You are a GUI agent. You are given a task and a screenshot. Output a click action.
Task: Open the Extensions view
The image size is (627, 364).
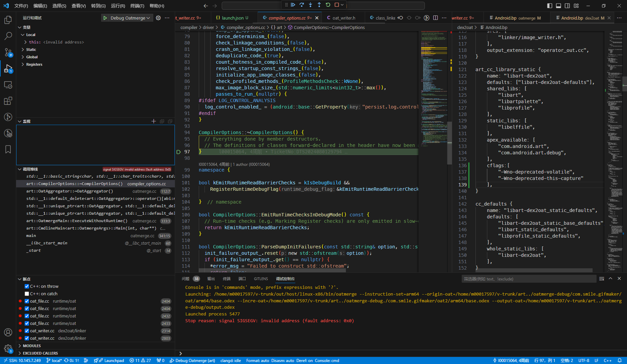tap(8, 101)
